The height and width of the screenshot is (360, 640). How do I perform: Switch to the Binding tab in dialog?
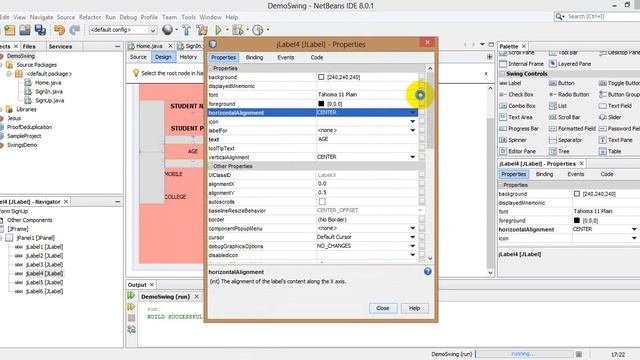(x=254, y=58)
